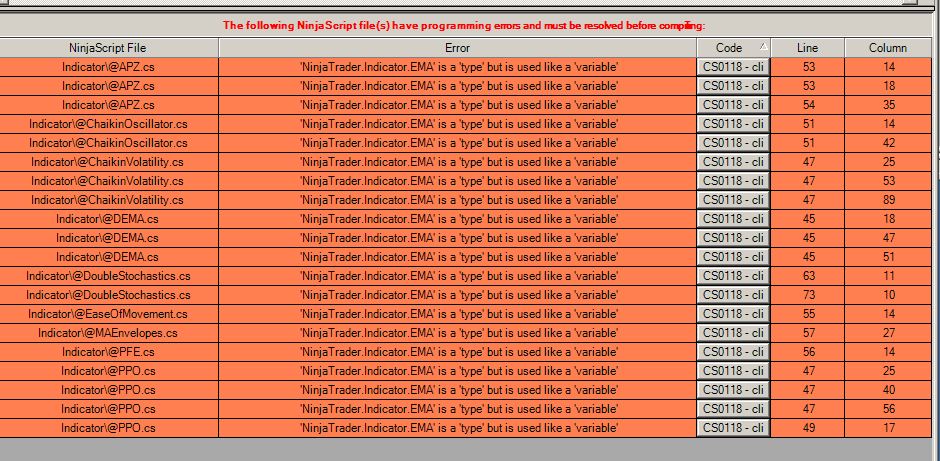Open CS0118 code help for @APZ.cs line 53 column 14
The height and width of the screenshot is (461, 940).
733,67
